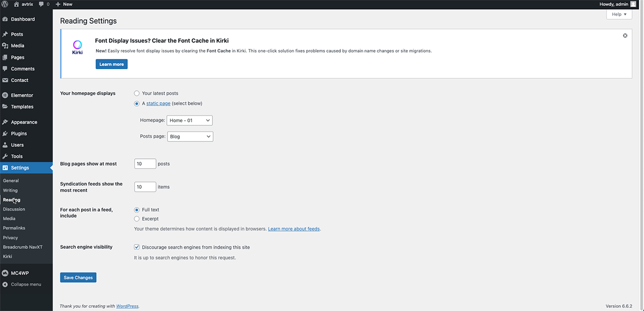Open the comments bubble icon in admin bar
This screenshot has height=311, width=644.
pyautogui.click(x=41, y=4)
